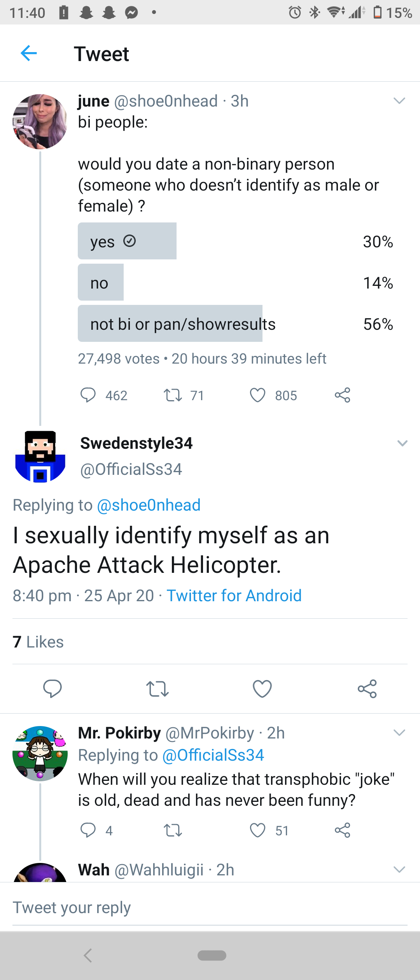Open the @shoe0nhead Replying to link
This screenshot has height=980, width=420.
click(149, 505)
